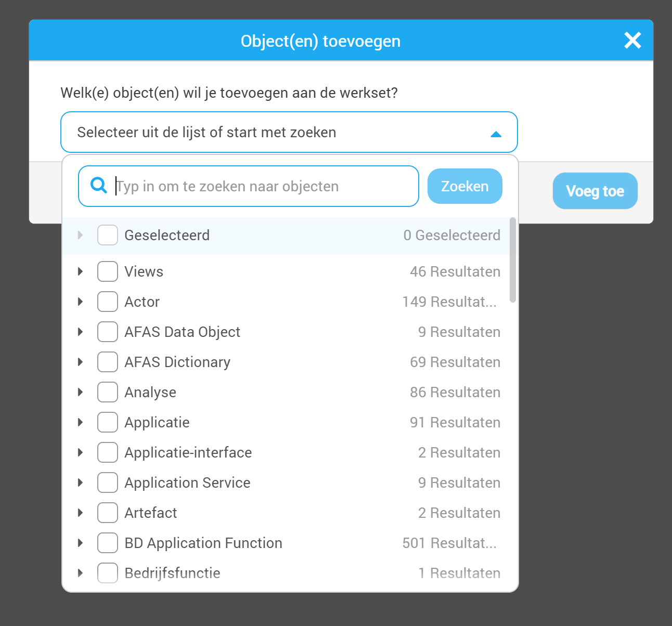Expand the BD Application Function group

[x=80, y=543]
